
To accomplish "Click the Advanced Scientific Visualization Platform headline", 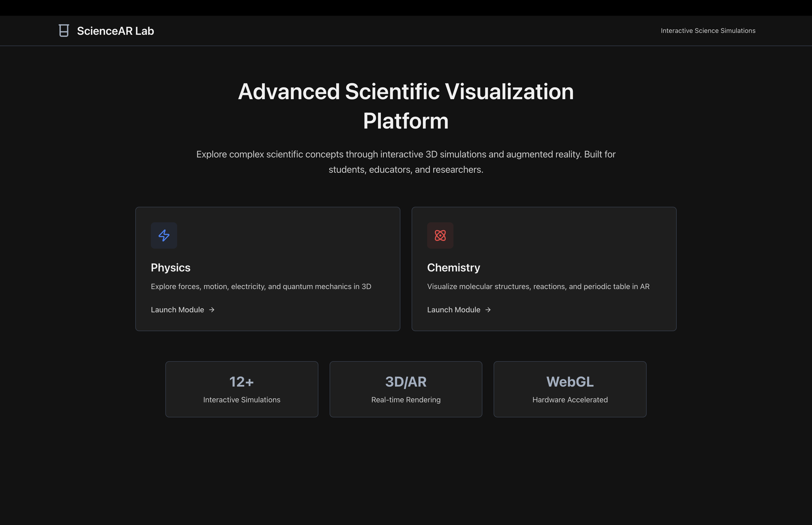I will [406, 106].
